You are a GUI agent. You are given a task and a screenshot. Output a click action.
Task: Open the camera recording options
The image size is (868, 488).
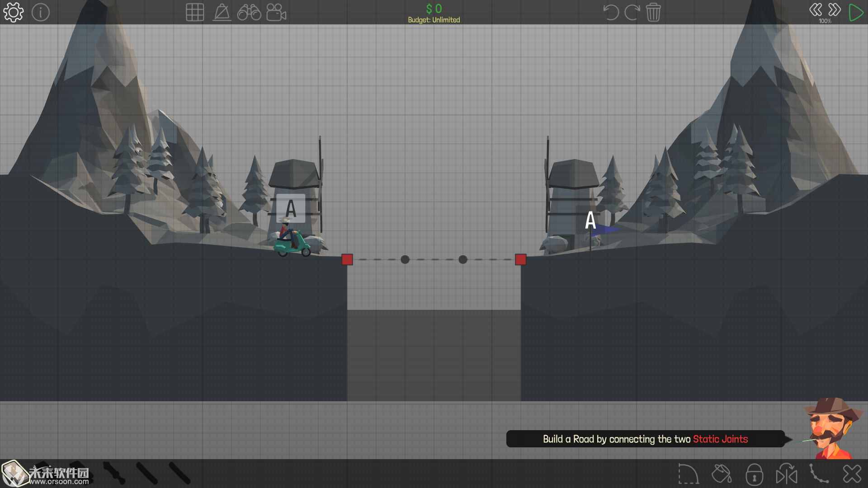276,12
